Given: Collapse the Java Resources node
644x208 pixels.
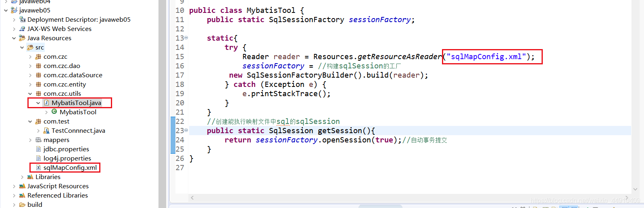Looking at the screenshot, I should point(14,38).
